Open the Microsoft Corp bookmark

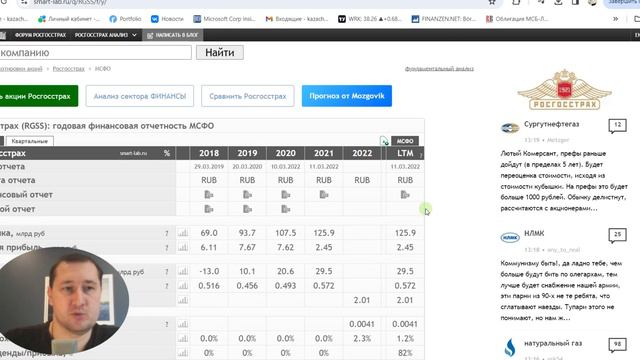[224, 19]
